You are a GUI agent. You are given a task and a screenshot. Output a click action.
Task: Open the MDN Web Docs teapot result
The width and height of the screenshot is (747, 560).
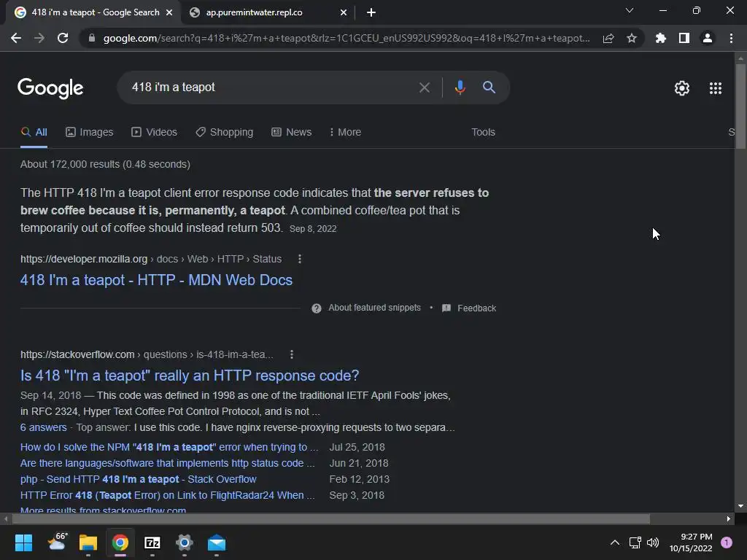pyautogui.click(x=156, y=280)
